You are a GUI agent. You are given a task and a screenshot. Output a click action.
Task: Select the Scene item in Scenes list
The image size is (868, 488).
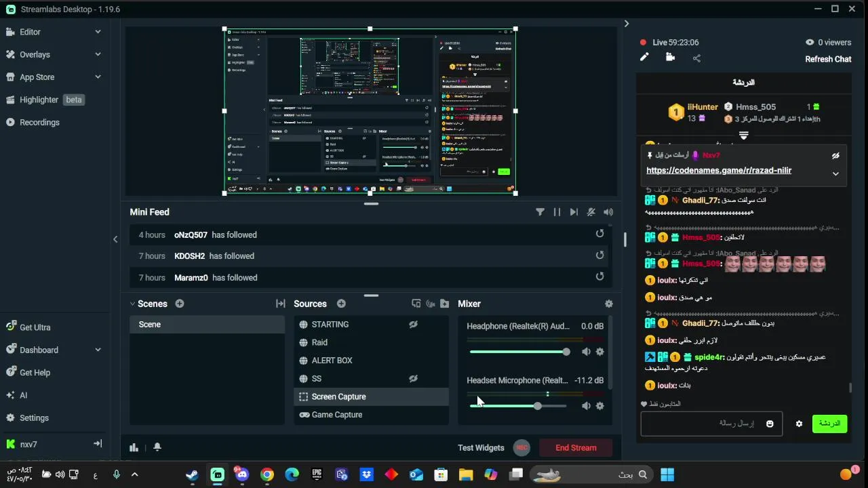207,325
